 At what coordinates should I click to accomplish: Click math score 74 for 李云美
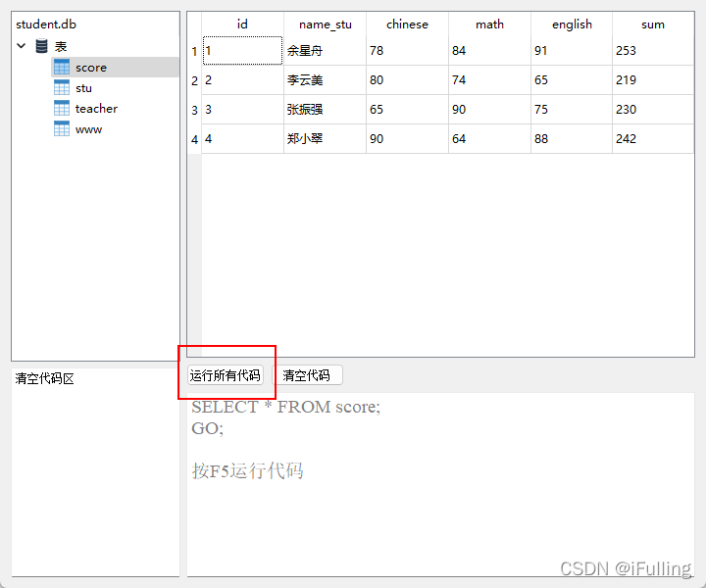pos(489,80)
